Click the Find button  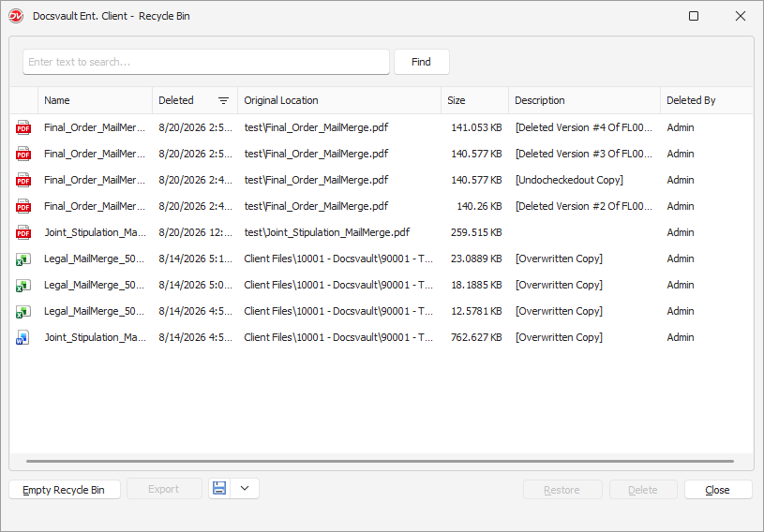click(422, 62)
